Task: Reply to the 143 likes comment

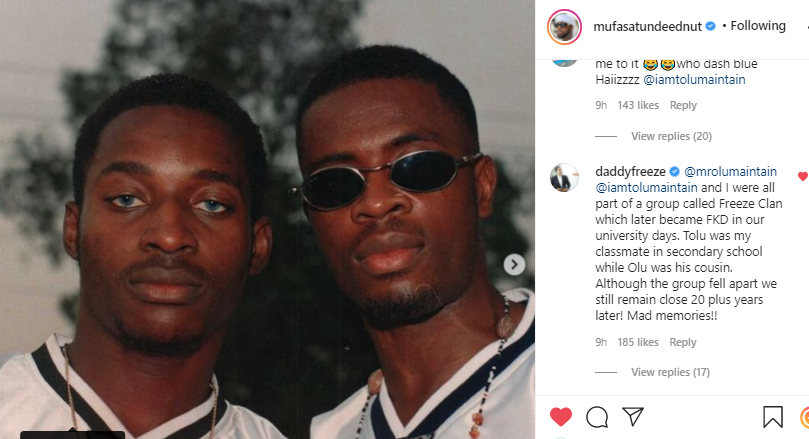Action: [x=683, y=105]
